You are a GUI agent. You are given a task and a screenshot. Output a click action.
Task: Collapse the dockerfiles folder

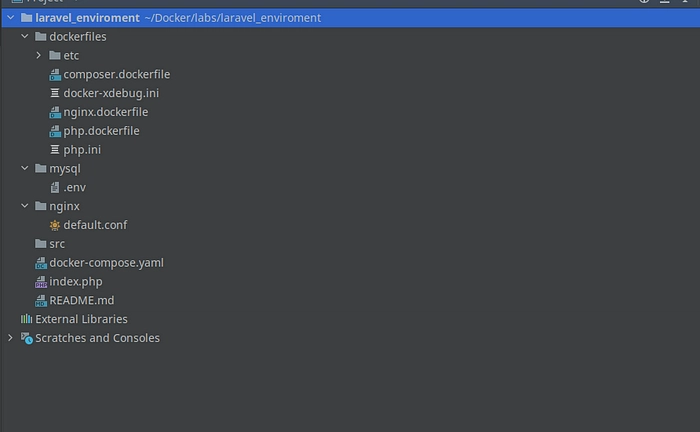pos(25,36)
